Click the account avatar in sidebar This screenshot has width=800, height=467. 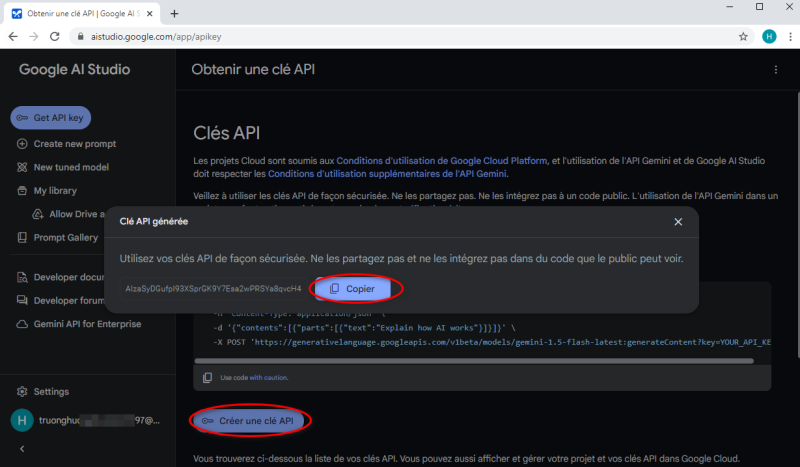click(22, 421)
